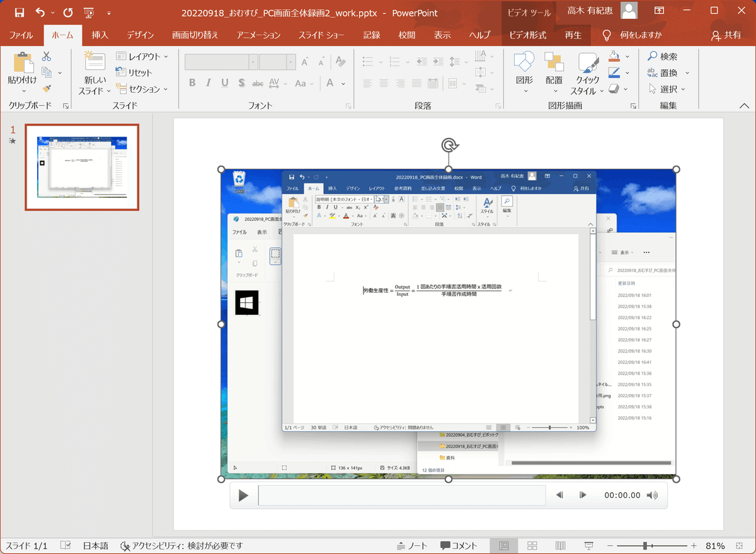Toggle Underline formatting
The width and height of the screenshot is (756, 554).
(225, 83)
